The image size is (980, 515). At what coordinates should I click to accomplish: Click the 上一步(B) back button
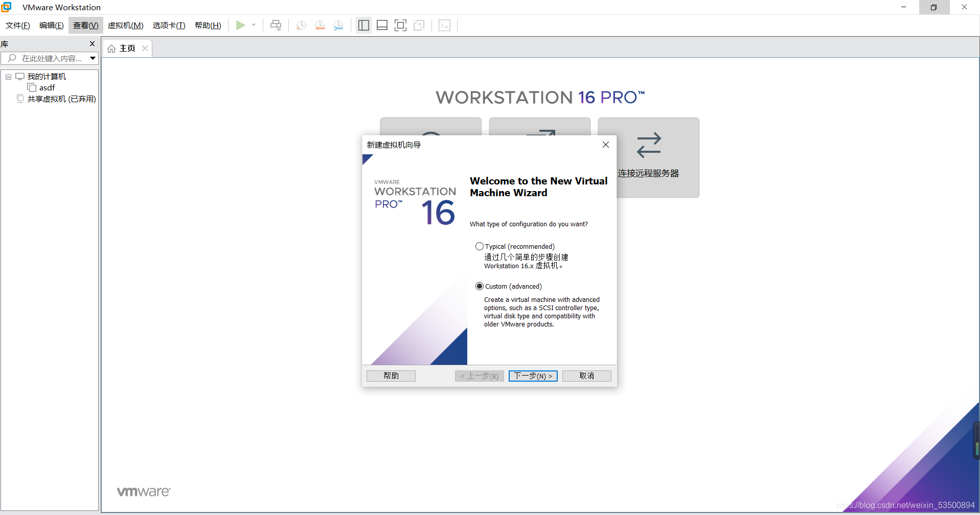[x=480, y=376]
